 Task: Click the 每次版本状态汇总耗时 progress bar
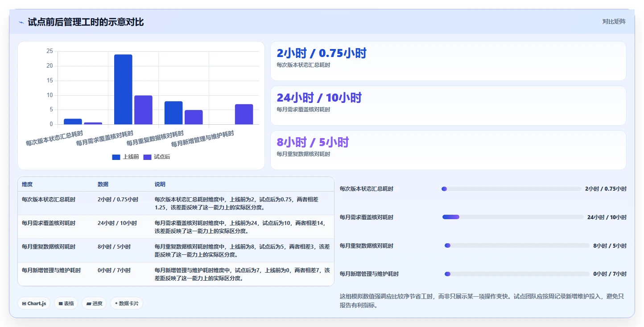point(512,189)
